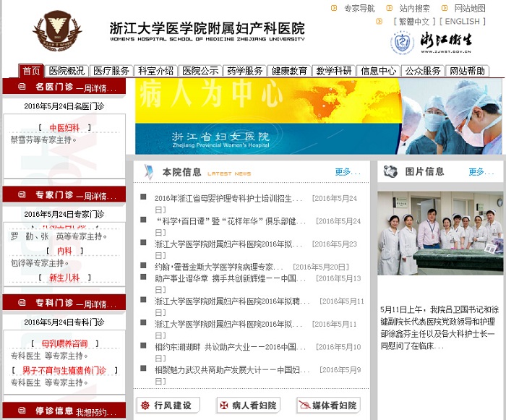This screenshot has width=506, height=420.
Task: Open the nurses group photo thumbnail
Action: 440,233
